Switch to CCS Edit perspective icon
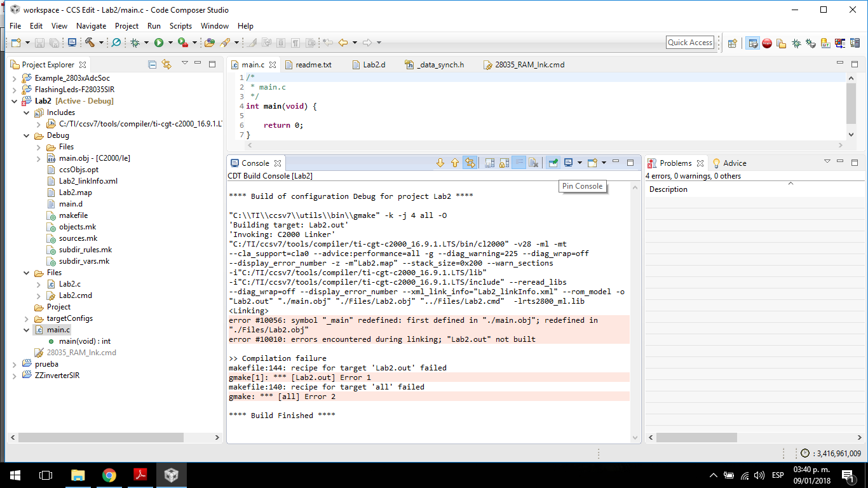Viewport: 868px width, 488px height. click(753, 43)
